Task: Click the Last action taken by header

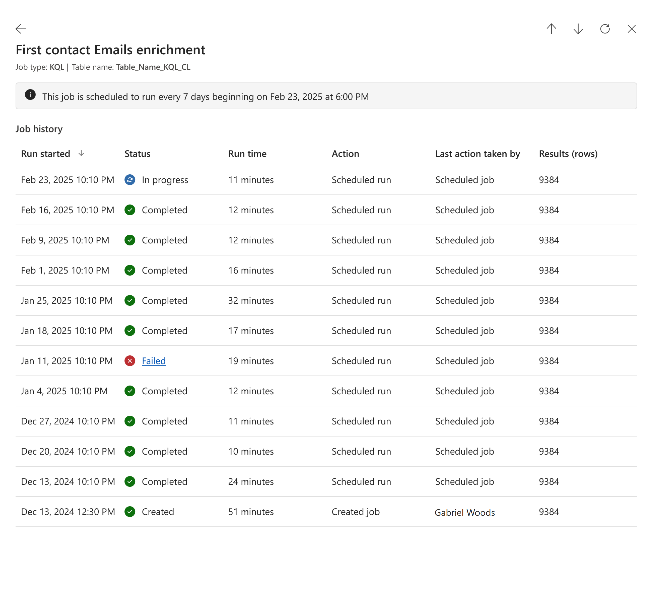Action: 477,154
